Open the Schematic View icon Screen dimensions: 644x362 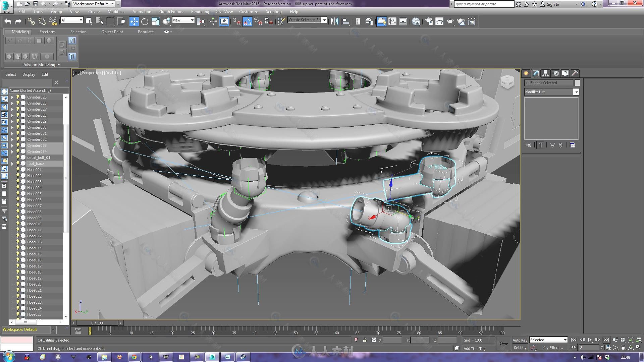(x=403, y=21)
